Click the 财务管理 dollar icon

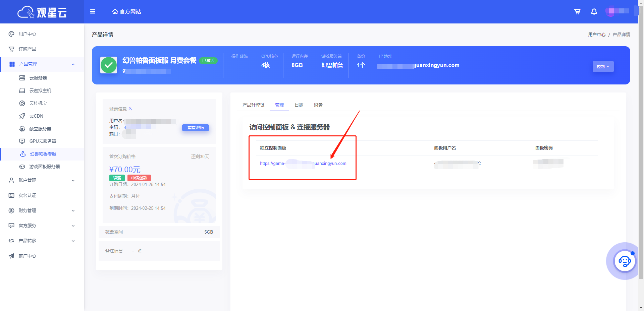(x=11, y=210)
